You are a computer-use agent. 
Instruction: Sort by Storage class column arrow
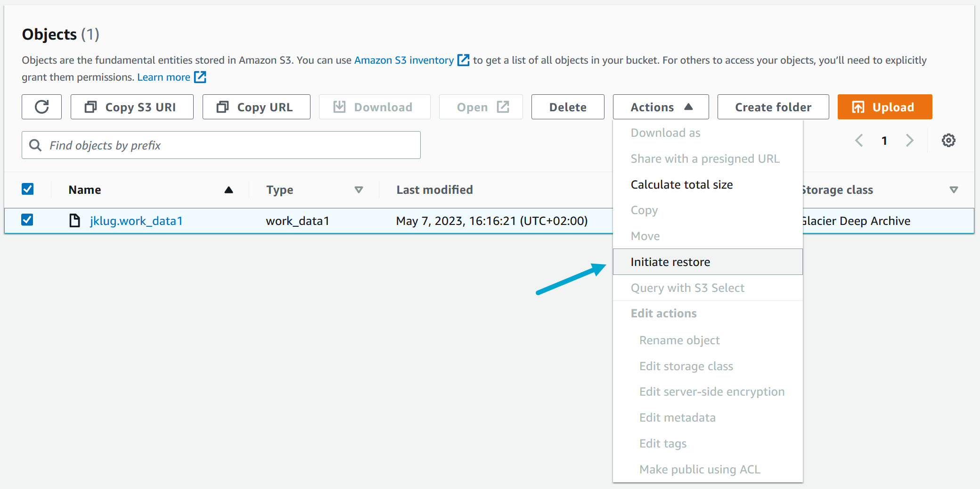point(953,190)
